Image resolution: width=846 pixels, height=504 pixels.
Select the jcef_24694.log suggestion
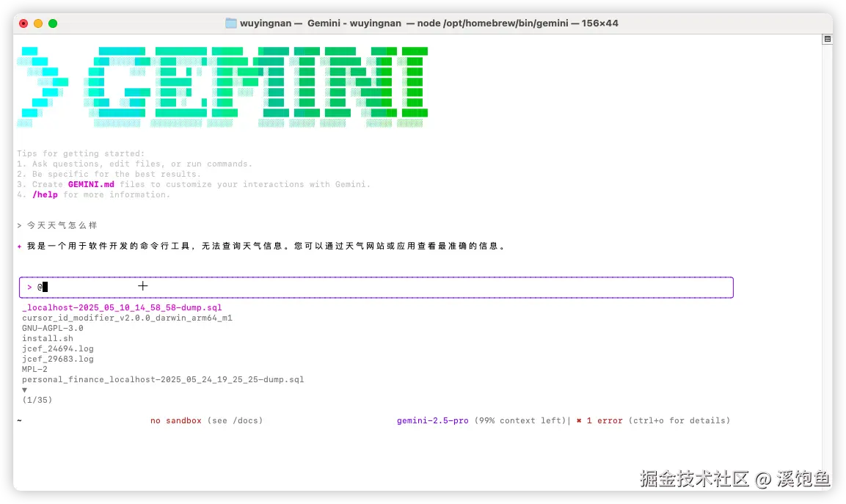58,348
